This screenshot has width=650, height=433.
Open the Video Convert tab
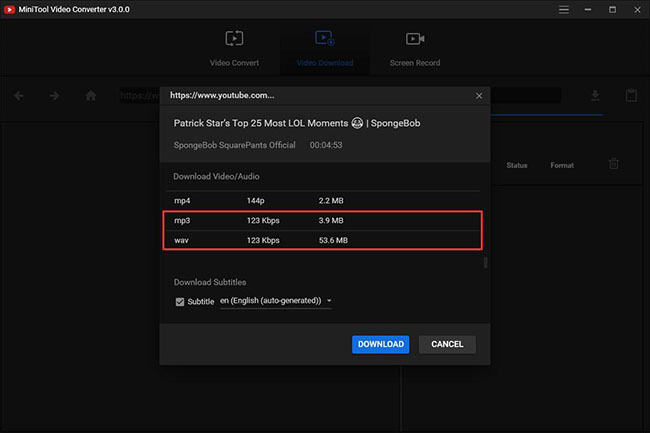234,49
